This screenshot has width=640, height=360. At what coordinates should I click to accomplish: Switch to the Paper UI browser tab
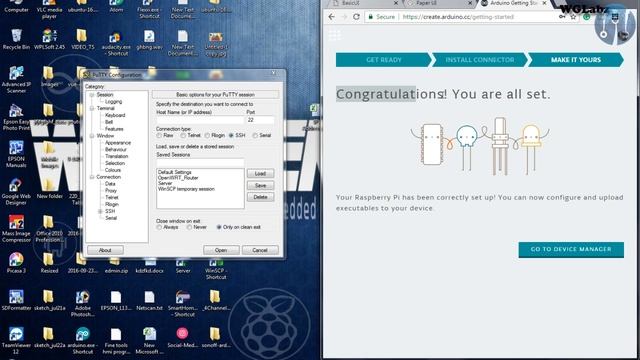pos(438,3)
